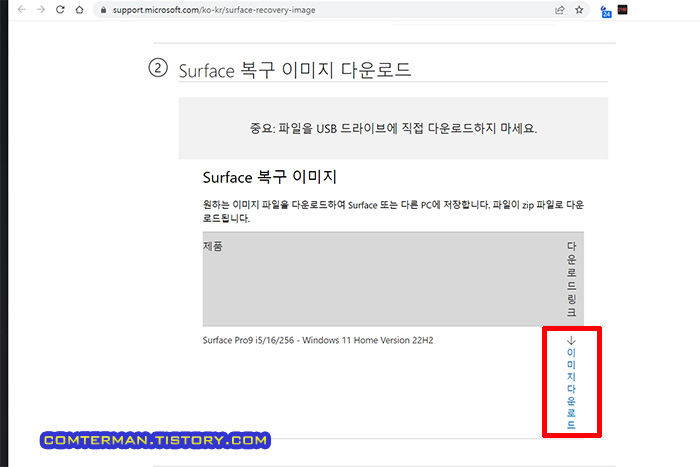Screen dimensions: 700x467
Task: Click the 제품 table column header
Action: click(x=212, y=246)
